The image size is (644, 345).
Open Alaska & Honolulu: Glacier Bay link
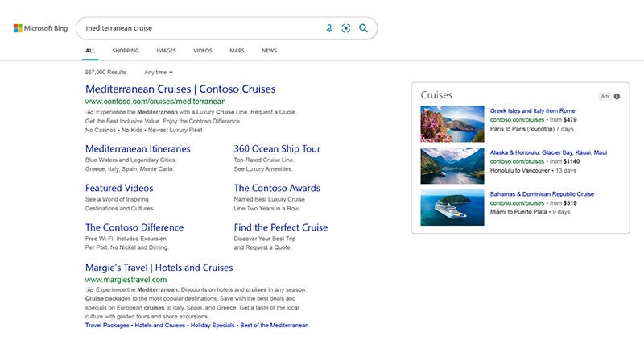tap(548, 152)
